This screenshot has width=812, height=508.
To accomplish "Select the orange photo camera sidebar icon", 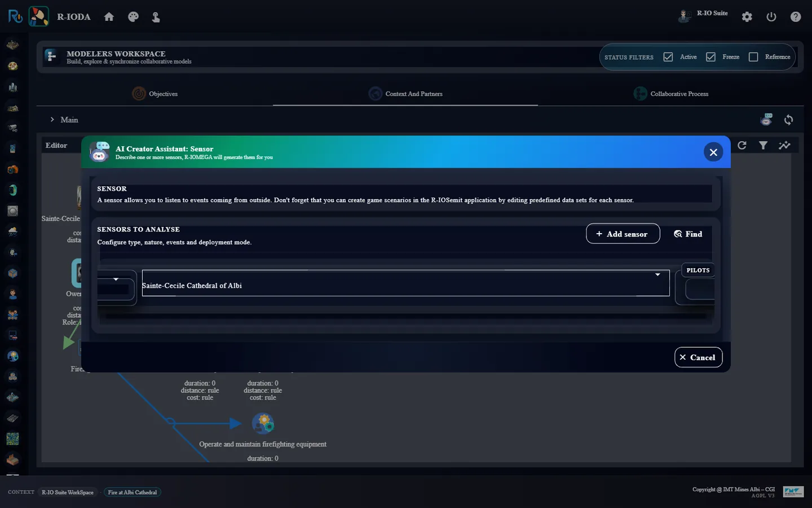I will pyautogui.click(x=12, y=169).
